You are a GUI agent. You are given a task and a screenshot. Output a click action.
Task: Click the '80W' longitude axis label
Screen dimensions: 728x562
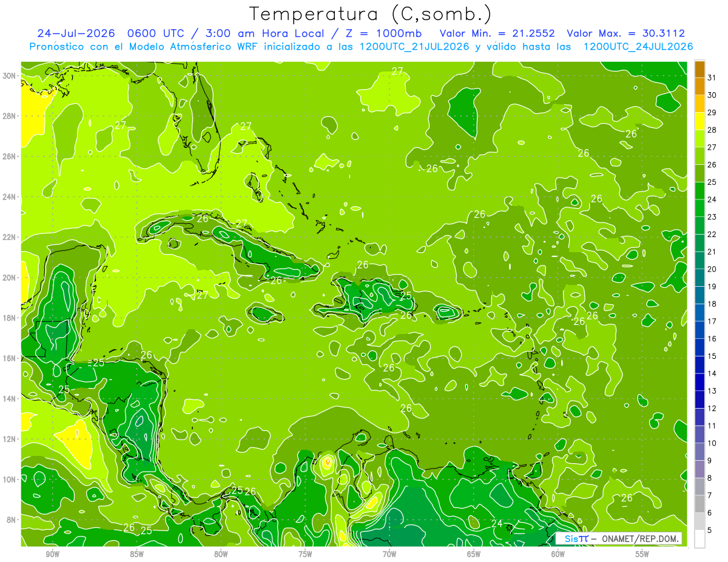click(x=221, y=554)
